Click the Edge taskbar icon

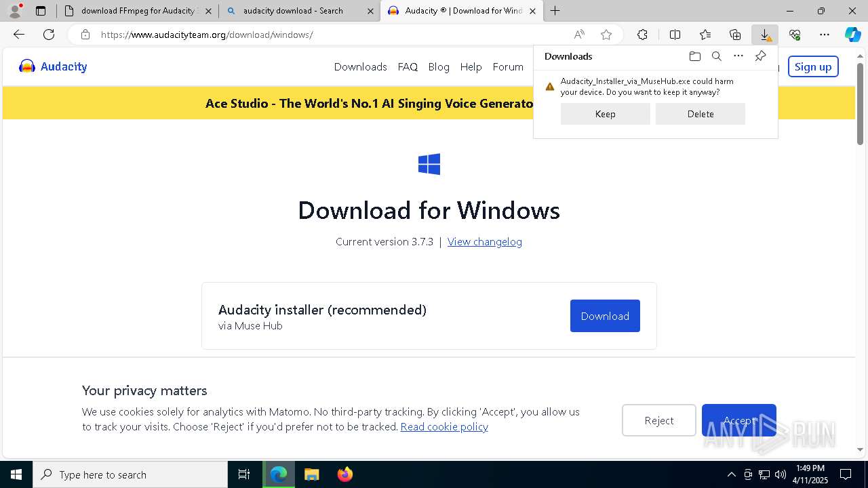[x=279, y=474]
